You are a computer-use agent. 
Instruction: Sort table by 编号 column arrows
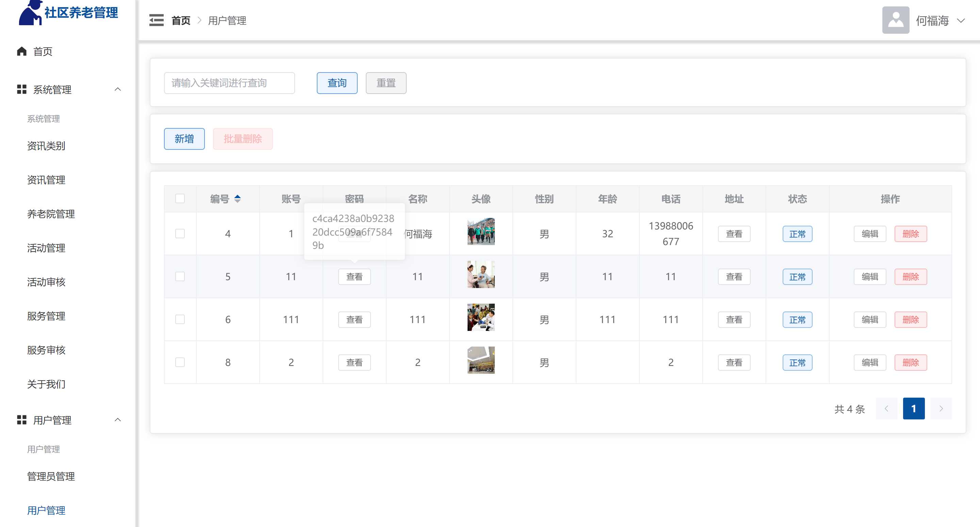click(x=238, y=198)
